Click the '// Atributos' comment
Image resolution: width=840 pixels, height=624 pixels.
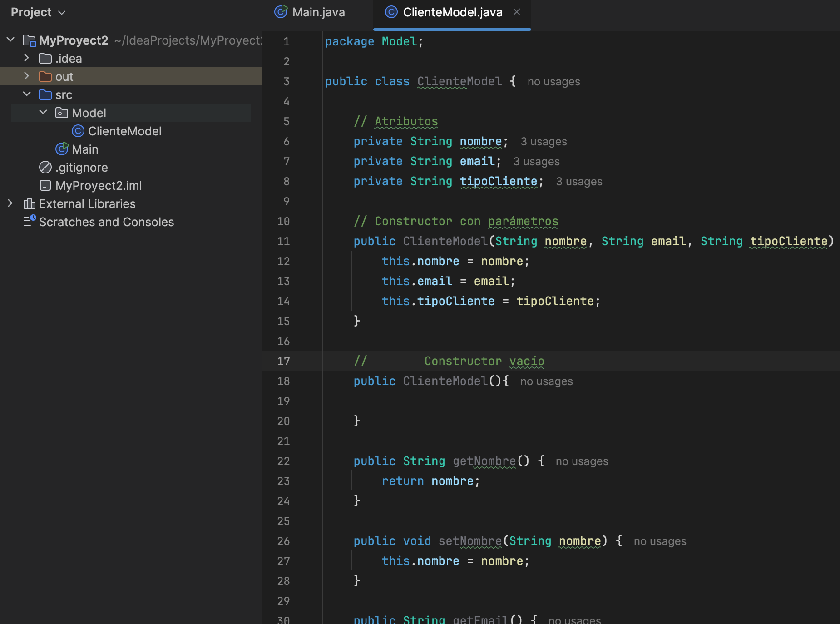tap(396, 122)
